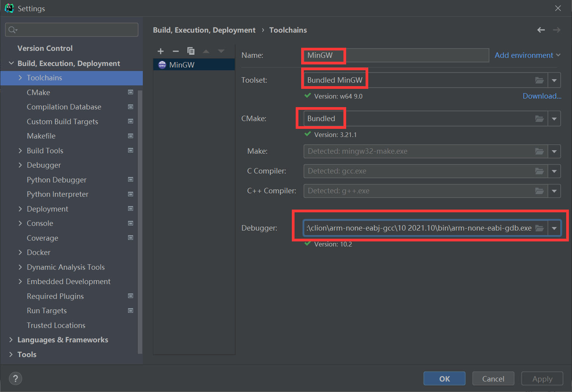Viewport: 572px width, 392px height.
Task: Move toolchain down in the list
Action: pos(221,51)
